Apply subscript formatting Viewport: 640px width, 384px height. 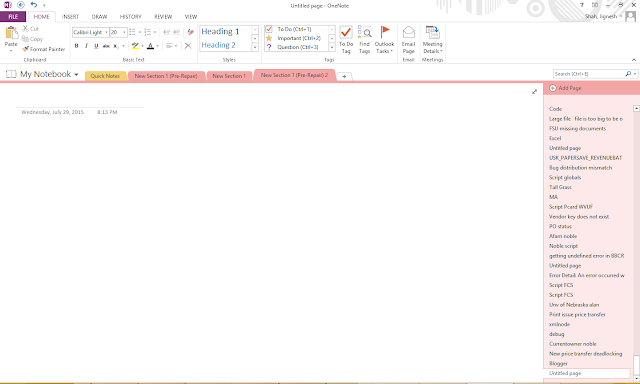(116, 46)
